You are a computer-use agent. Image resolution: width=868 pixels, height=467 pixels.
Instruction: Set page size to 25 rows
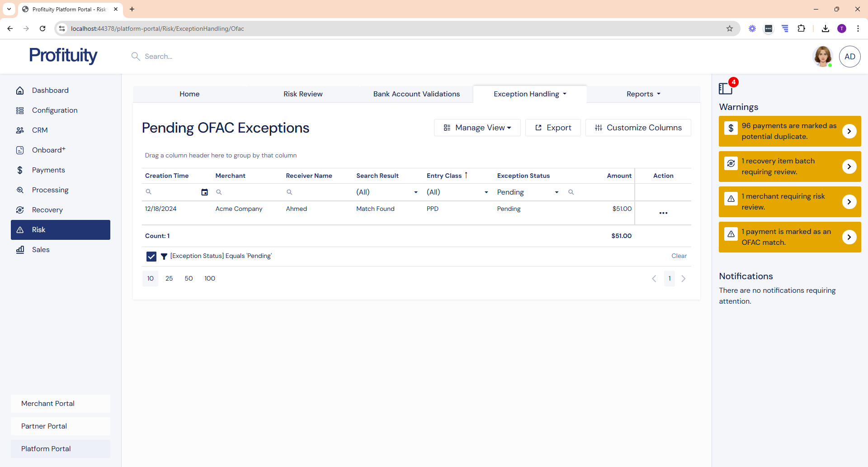point(169,278)
